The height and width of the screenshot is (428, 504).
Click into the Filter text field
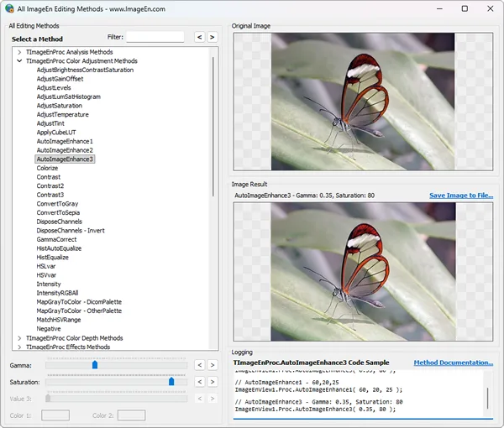point(155,37)
